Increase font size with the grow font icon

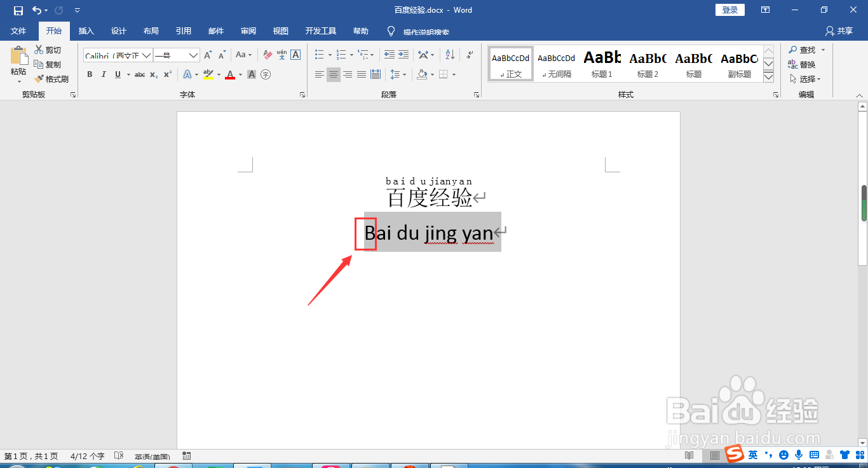tap(208, 55)
